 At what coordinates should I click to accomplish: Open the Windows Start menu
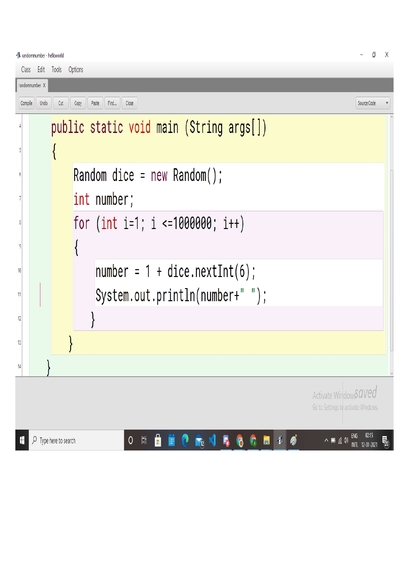pyautogui.click(x=22, y=440)
